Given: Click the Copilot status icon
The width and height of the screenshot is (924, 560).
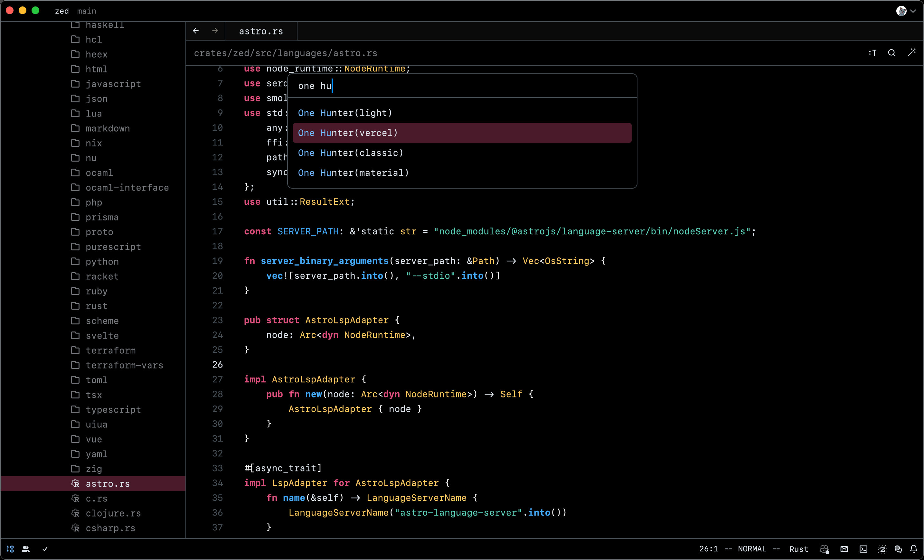Looking at the screenshot, I should (x=824, y=549).
